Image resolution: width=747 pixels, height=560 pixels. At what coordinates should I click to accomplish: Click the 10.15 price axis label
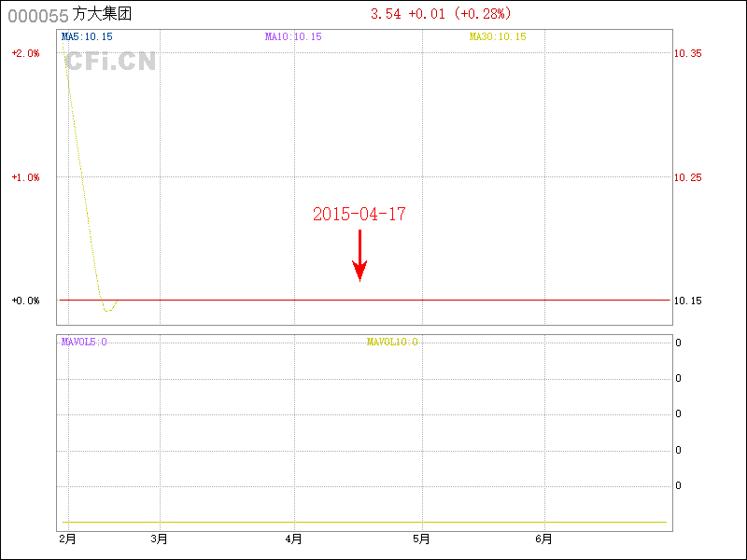pos(687,301)
